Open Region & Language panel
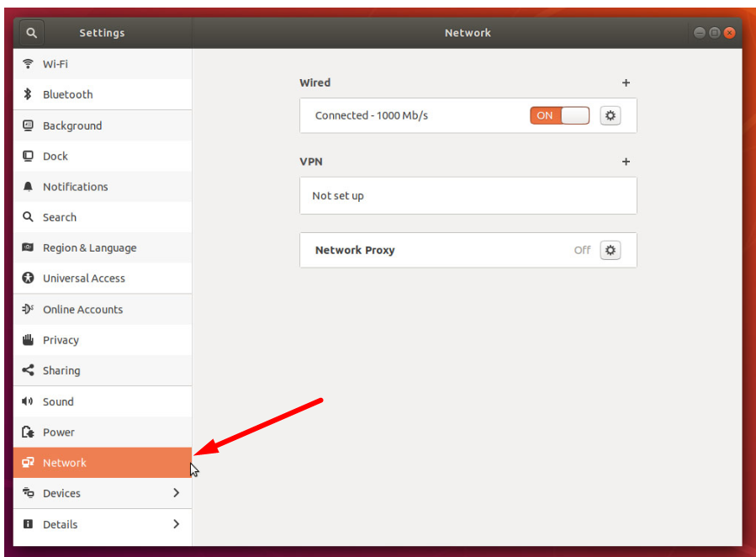The width and height of the screenshot is (756, 557). point(103,247)
